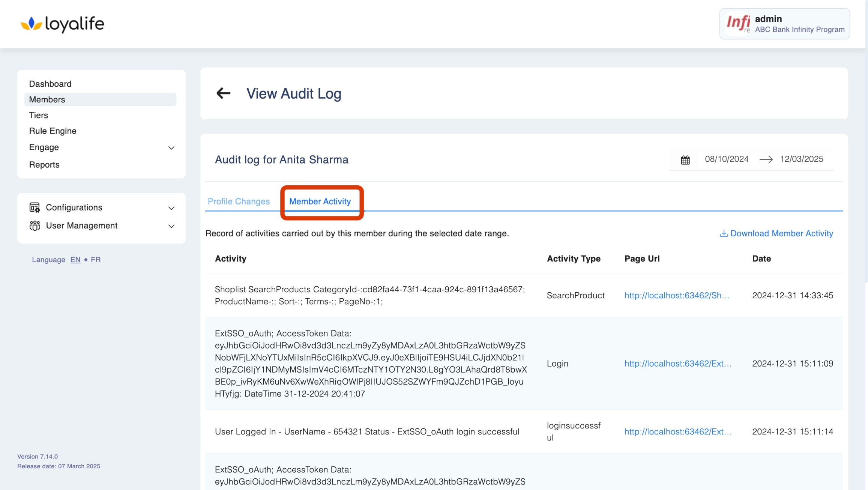The width and height of the screenshot is (868, 490).
Task: Switch language to FR
Action: (96, 260)
